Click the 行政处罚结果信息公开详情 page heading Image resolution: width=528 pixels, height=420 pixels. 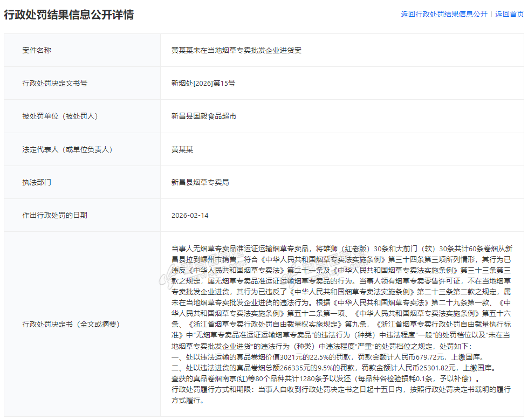point(69,15)
